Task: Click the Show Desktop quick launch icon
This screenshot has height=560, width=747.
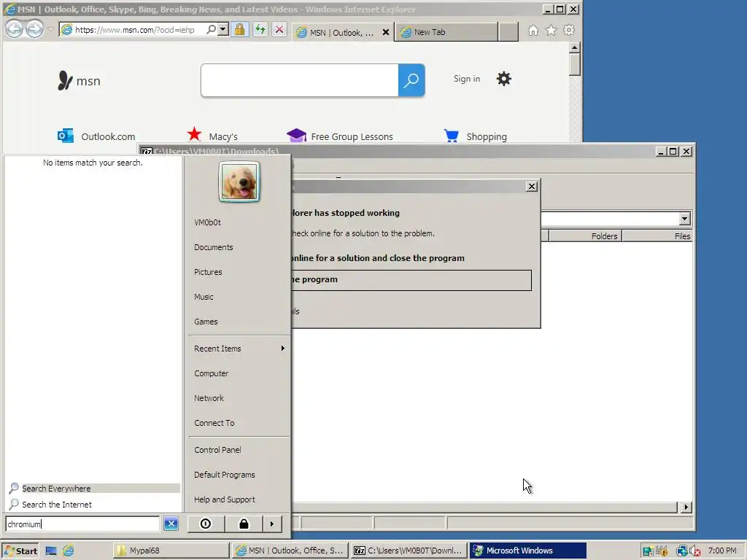Action: pyautogui.click(x=51, y=551)
